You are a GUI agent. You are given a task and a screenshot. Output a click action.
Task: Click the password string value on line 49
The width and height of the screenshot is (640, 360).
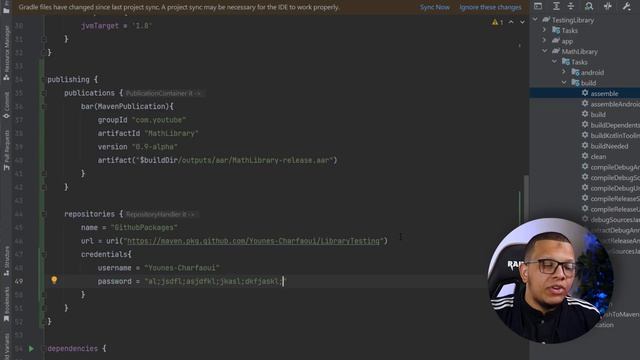coord(215,281)
